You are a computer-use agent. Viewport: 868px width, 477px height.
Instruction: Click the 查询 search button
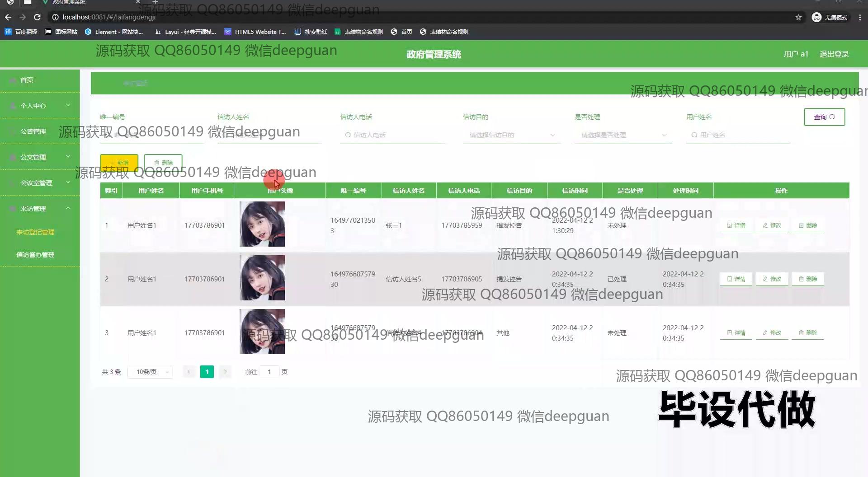[824, 117]
